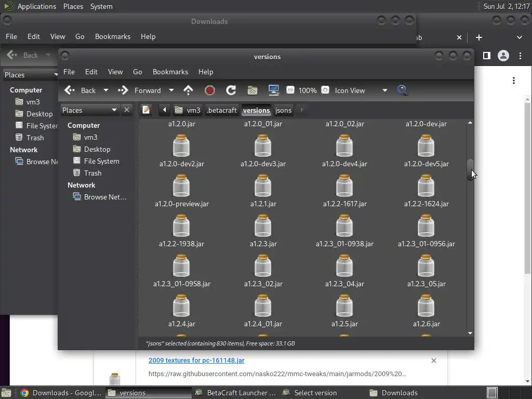Viewport: 532px width, 399px height.
Task: Open Bookmarks menu in Downloads window
Action: pyautogui.click(x=113, y=37)
